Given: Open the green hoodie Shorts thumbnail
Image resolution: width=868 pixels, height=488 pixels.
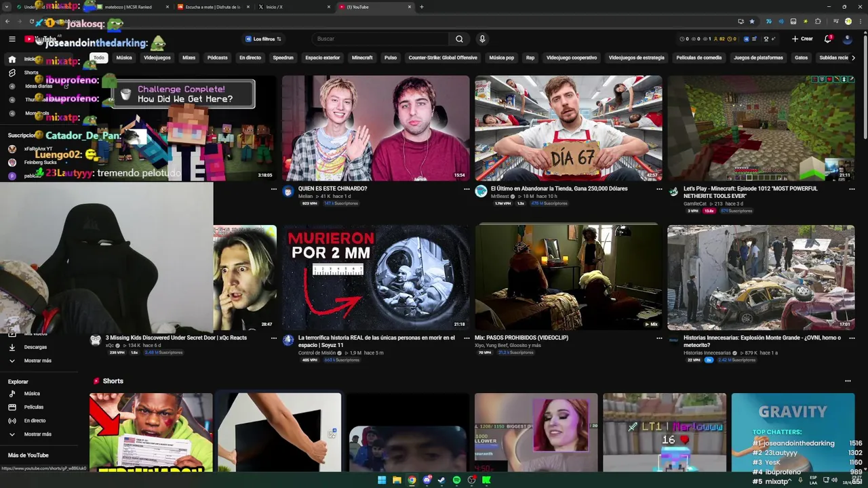Looking at the screenshot, I should (151, 432).
